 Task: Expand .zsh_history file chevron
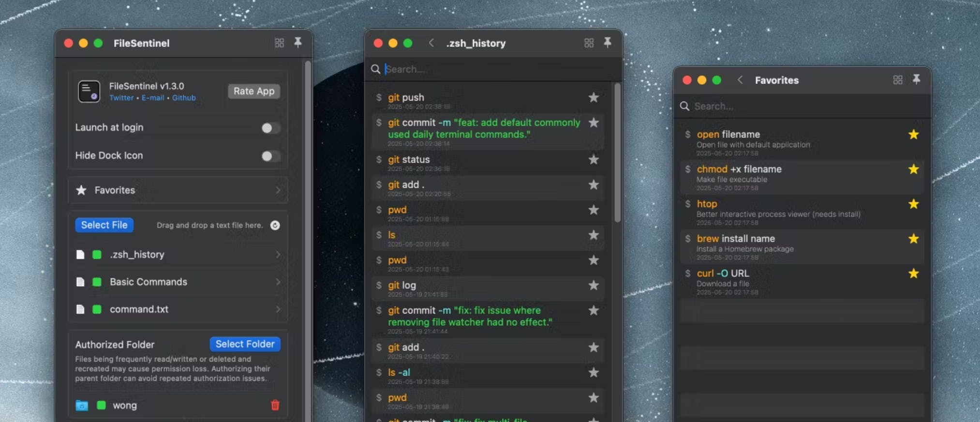(x=278, y=255)
